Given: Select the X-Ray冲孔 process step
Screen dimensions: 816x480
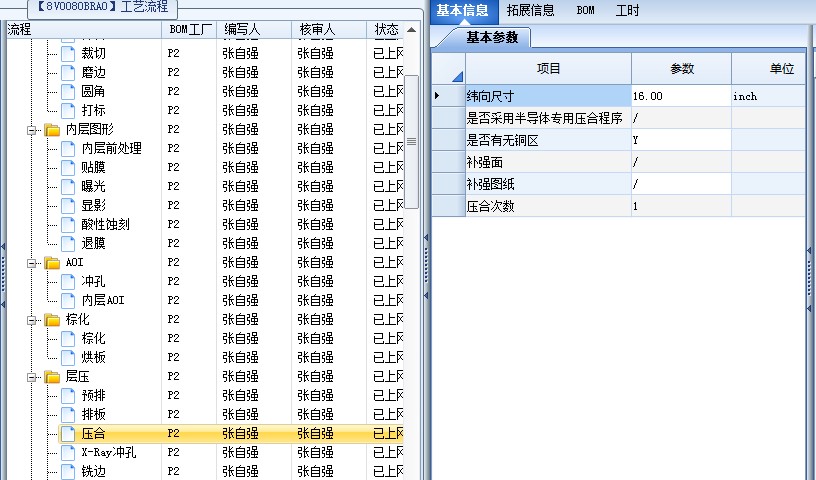Looking at the screenshot, I should [x=109, y=452].
